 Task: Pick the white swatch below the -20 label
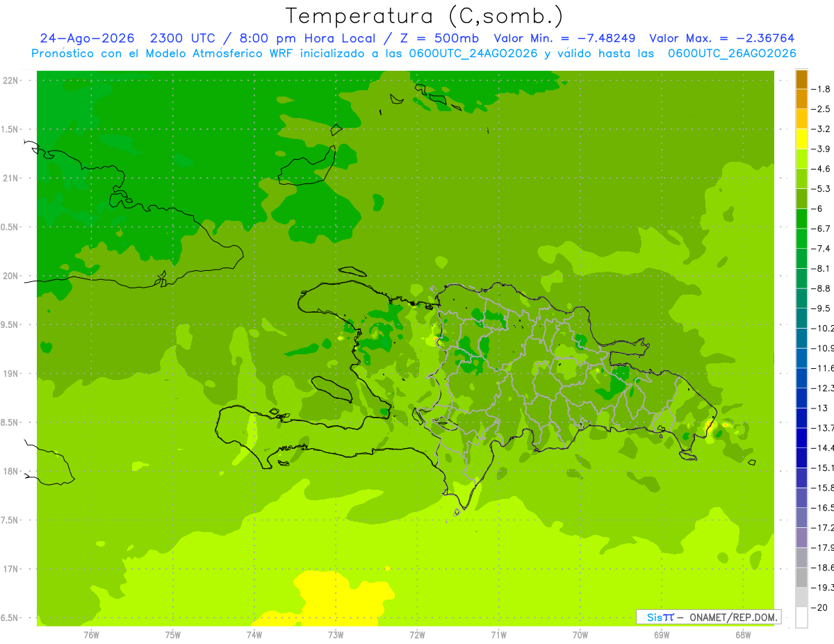801,618
